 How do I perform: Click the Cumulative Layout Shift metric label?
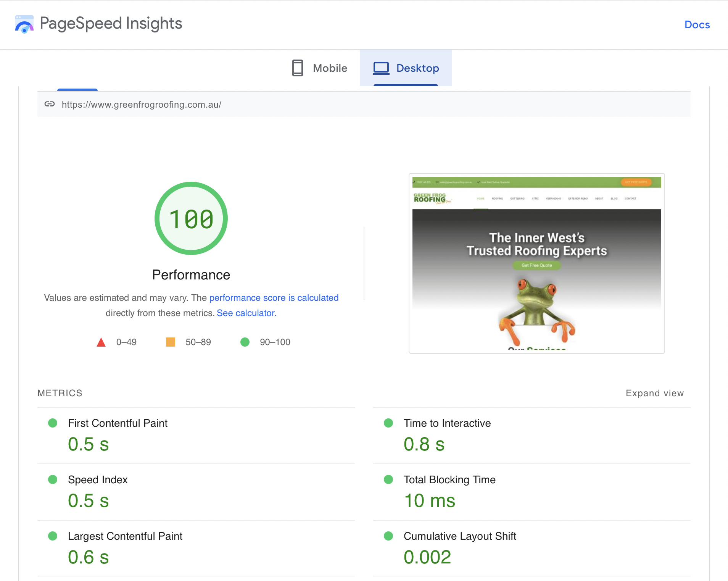point(460,536)
